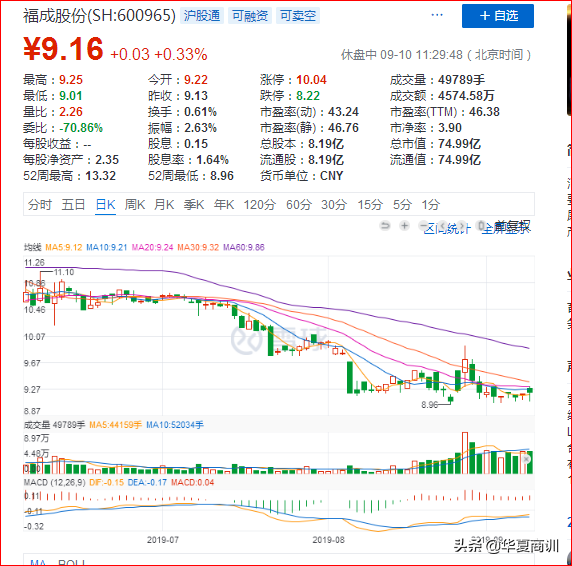This screenshot has width=572, height=566.
Task: Select the 年K chart tab
Action: pyautogui.click(x=224, y=205)
